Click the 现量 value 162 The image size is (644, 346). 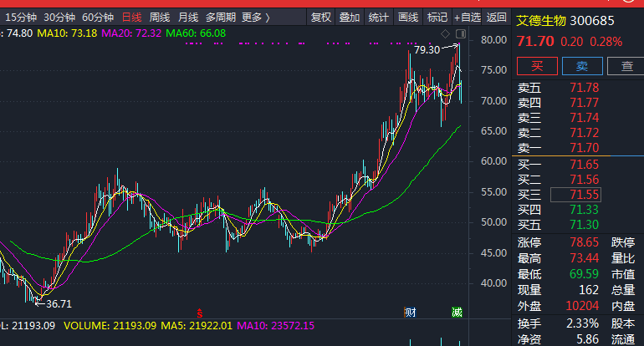pos(589,290)
